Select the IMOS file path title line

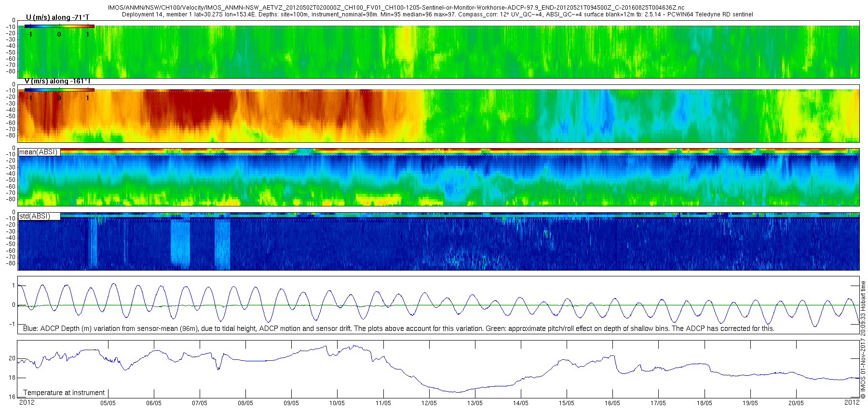(396, 8)
